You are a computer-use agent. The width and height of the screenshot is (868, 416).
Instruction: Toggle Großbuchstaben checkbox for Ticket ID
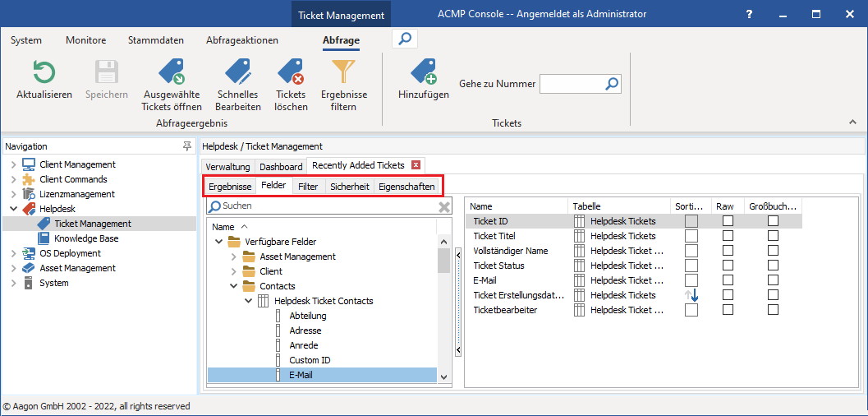(773, 222)
